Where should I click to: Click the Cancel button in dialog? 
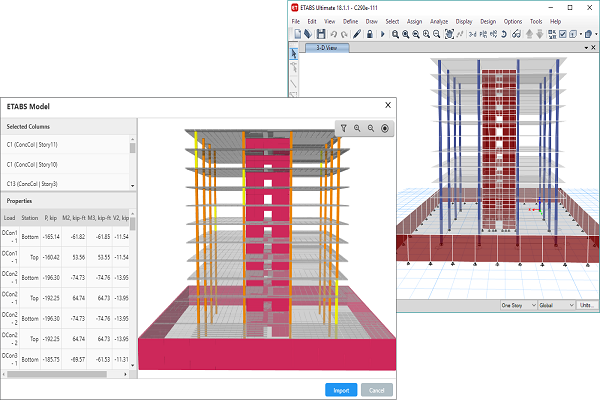(x=377, y=390)
